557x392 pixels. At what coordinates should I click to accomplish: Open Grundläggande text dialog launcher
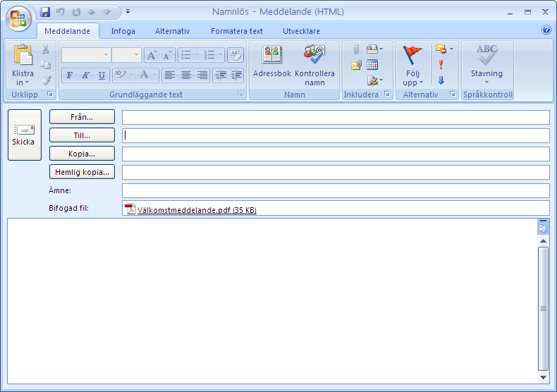(x=240, y=94)
